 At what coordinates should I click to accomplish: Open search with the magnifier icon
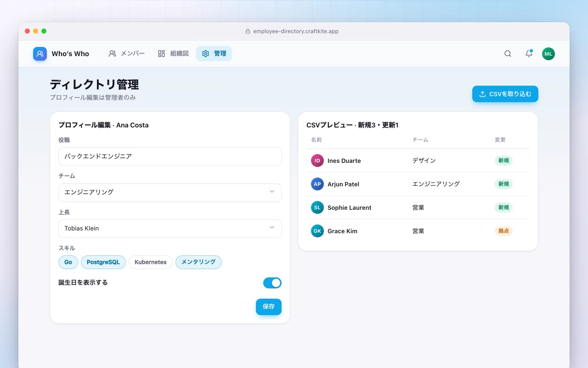click(x=508, y=54)
